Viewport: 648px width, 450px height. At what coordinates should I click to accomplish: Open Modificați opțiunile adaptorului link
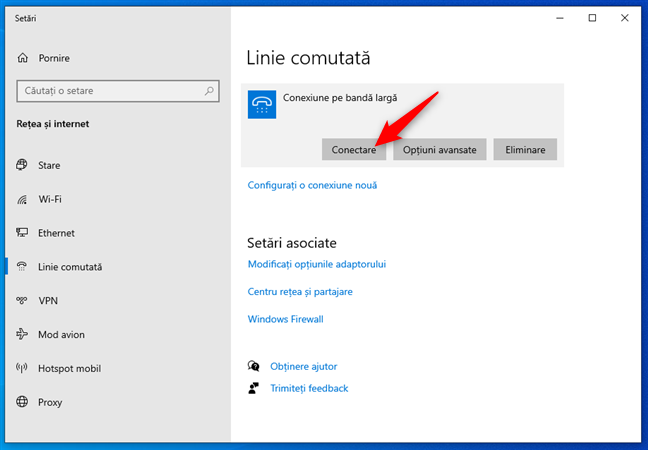pyautogui.click(x=316, y=264)
